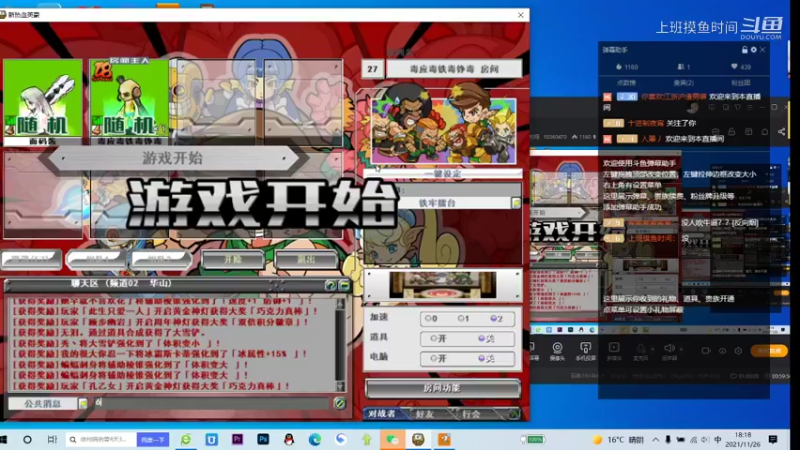This screenshot has height=450, width=800.
Task: Open the 点赞榜 tab in danmaku helper
Action: click(x=626, y=83)
